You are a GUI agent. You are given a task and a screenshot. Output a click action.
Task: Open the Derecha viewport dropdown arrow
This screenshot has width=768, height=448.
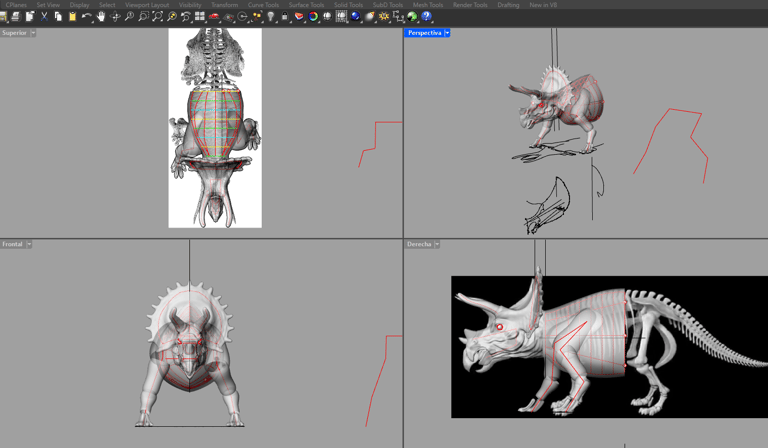tap(437, 244)
